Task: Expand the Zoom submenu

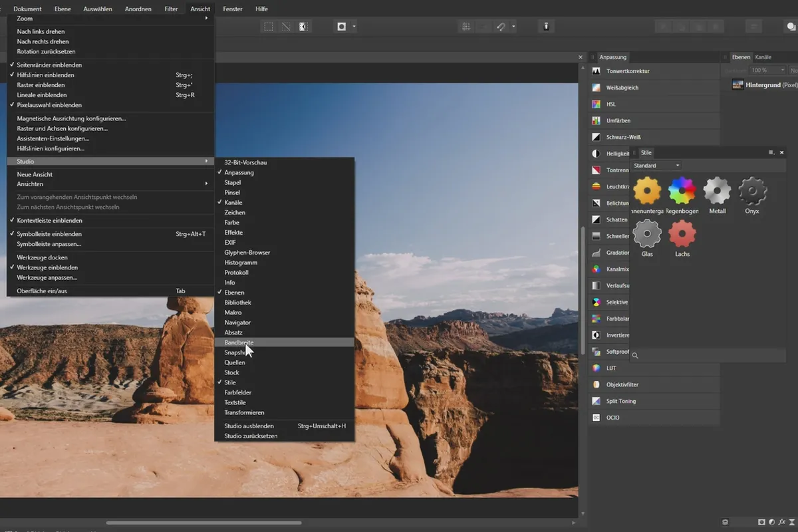Action: (110, 19)
